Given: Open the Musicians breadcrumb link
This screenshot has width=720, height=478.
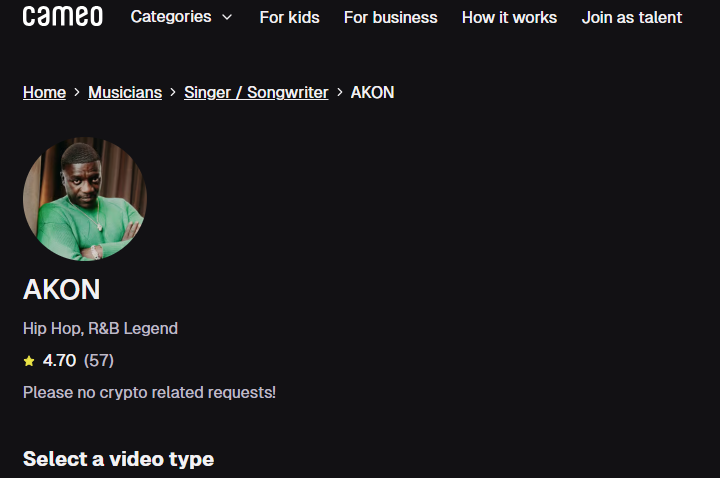Looking at the screenshot, I should coord(125,92).
